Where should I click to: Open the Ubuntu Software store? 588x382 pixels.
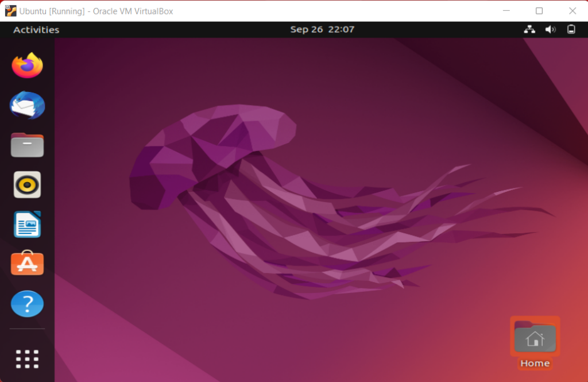point(27,264)
